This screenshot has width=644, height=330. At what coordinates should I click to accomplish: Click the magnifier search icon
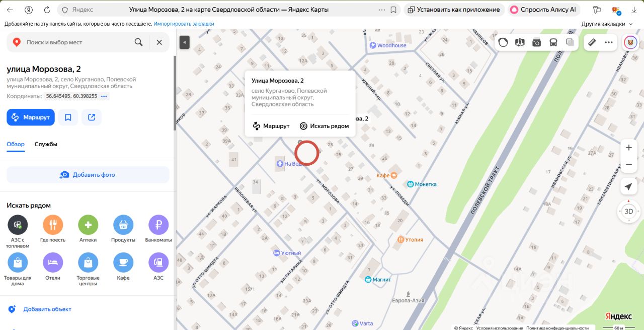(138, 42)
